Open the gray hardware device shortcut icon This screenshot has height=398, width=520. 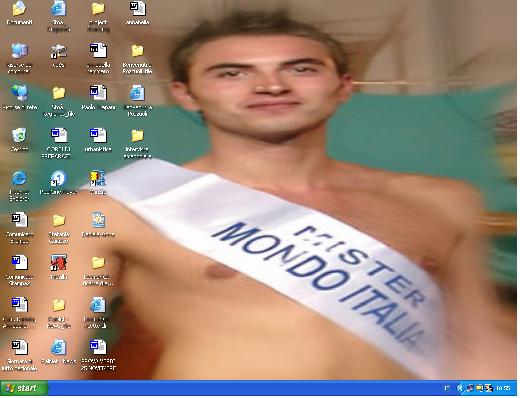[59, 52]
